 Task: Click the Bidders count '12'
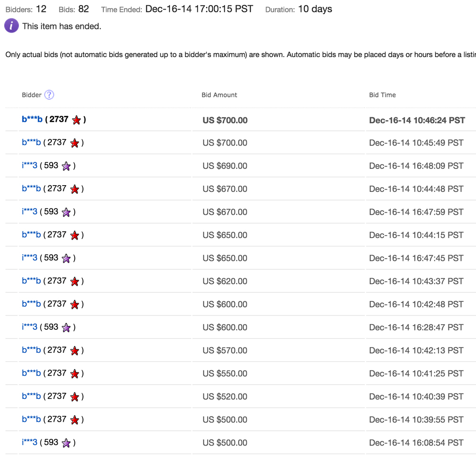click(x=41, y=9)
